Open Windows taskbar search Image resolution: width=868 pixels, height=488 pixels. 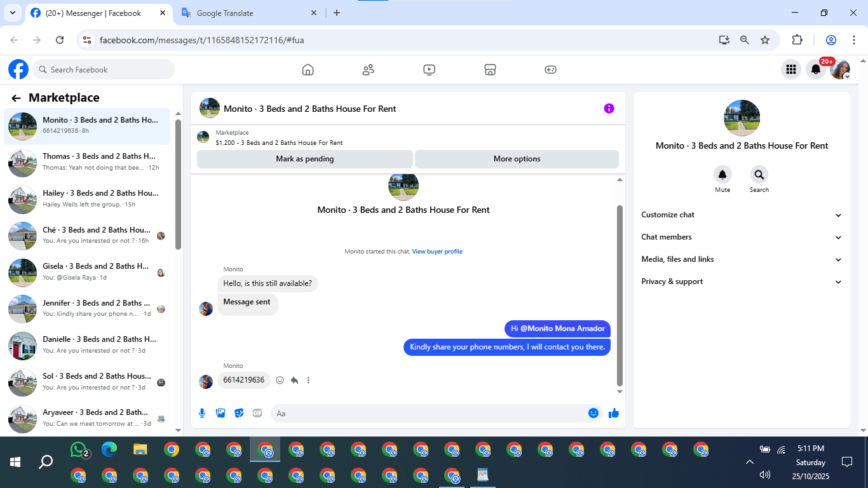[46, 462]
